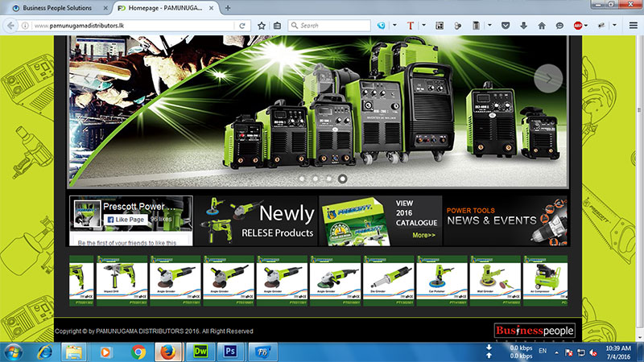Open the chat bubble icon in toolbar

pyautogui.click(x=559, y=26)
